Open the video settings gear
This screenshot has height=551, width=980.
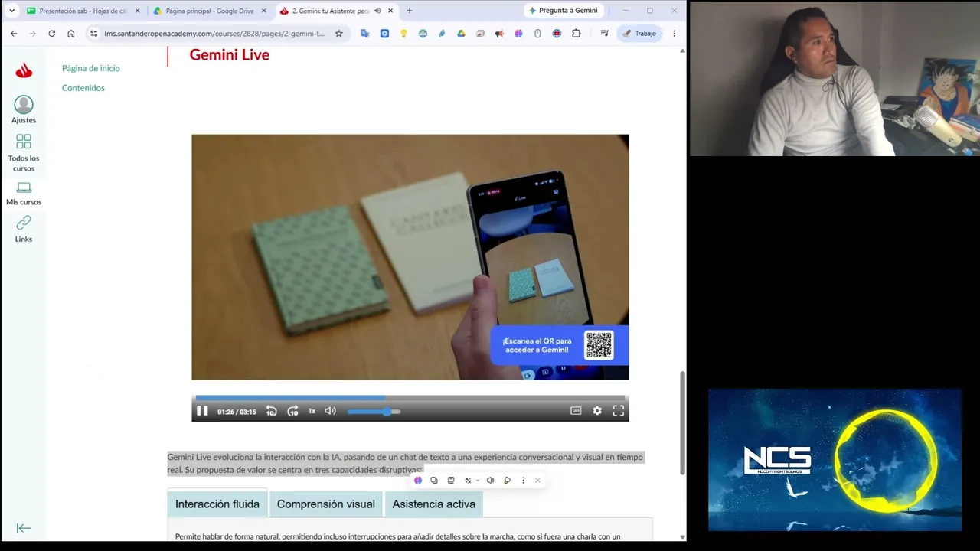(x=597, y=411)
